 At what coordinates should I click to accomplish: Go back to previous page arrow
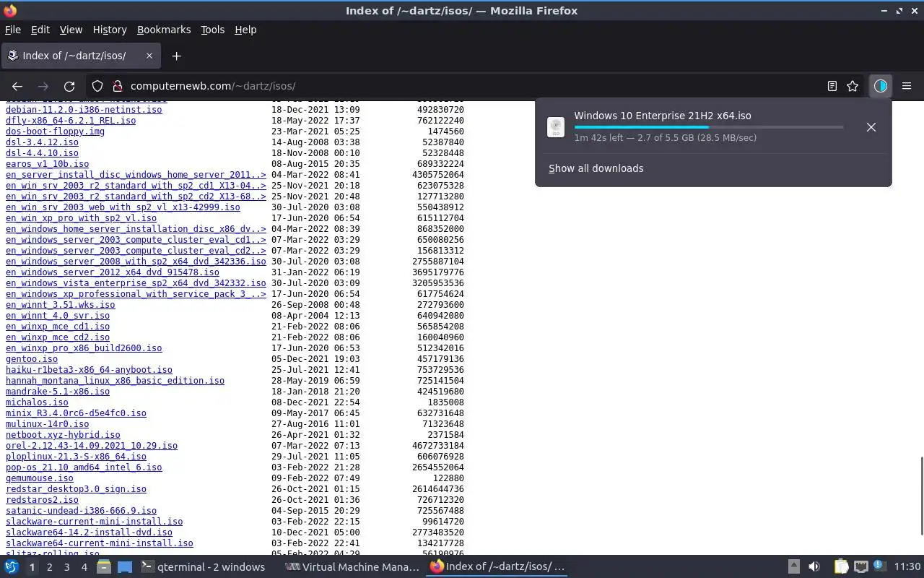coord(17,86)
